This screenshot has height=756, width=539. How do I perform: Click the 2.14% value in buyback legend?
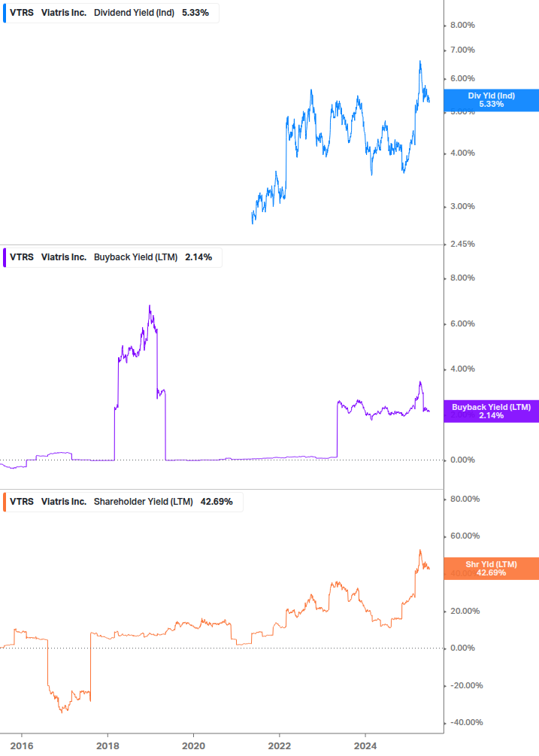pos(198,257)
